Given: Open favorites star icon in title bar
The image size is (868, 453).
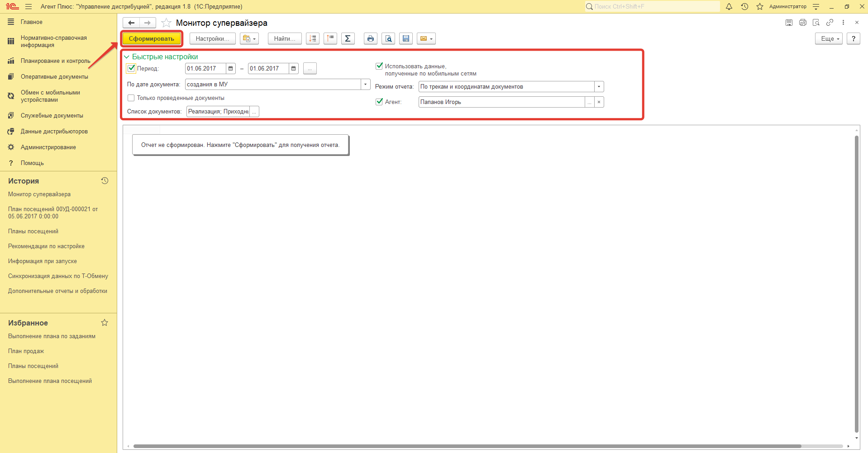Looking at the screenshot, I should click(x=760, y=6).
